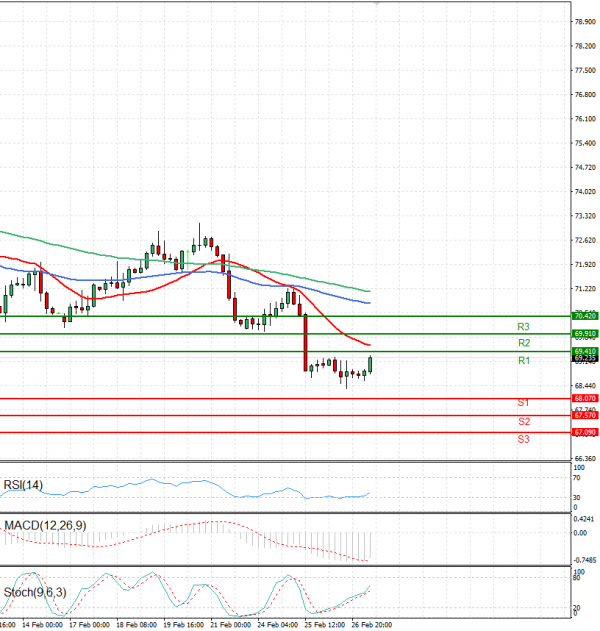The width and height of the screenshot is (600, 631).
Task: Click the 72.620 price axis value
Action: (585, 240)
